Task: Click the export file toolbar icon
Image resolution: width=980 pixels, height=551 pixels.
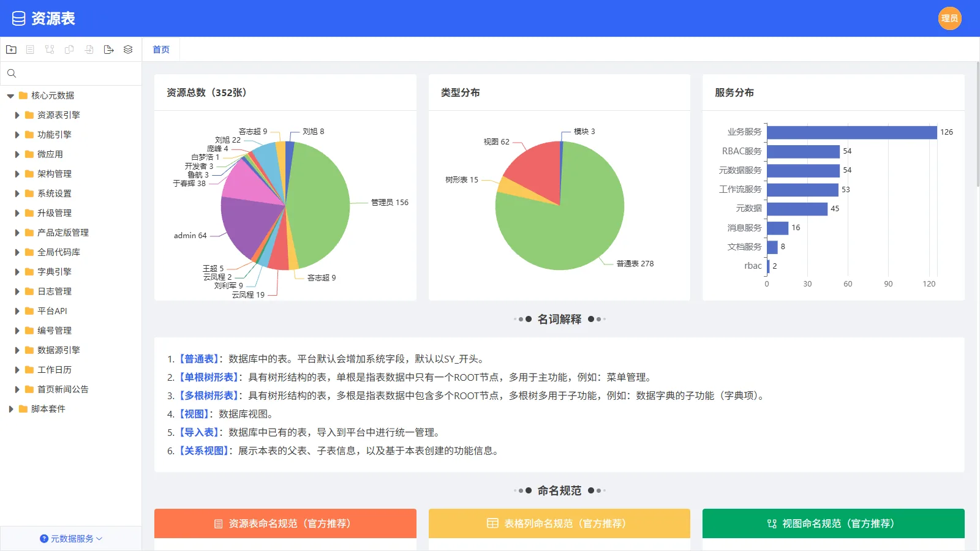Action: (108, 50)
